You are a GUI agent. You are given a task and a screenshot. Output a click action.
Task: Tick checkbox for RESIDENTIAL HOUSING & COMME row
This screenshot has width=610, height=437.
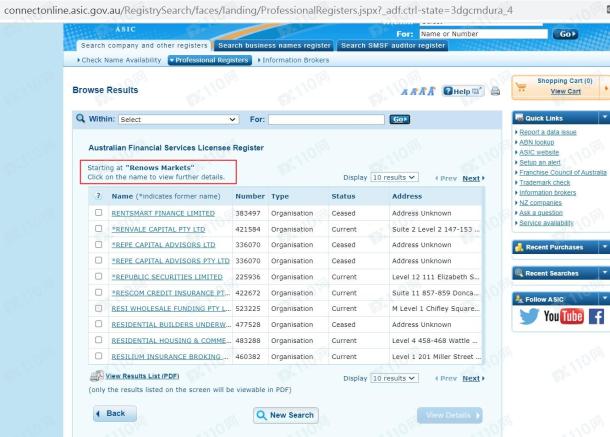pos(98,340)
